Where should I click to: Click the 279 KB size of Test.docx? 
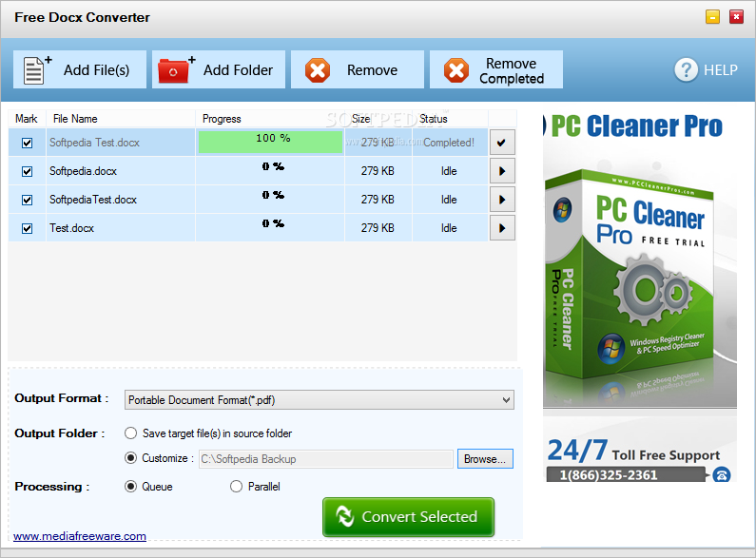point(378,228)
